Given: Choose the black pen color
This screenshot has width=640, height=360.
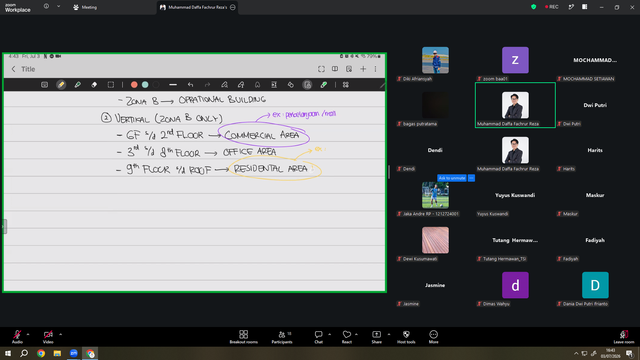Looking at the screenshot, I should [x=156, y=85].
